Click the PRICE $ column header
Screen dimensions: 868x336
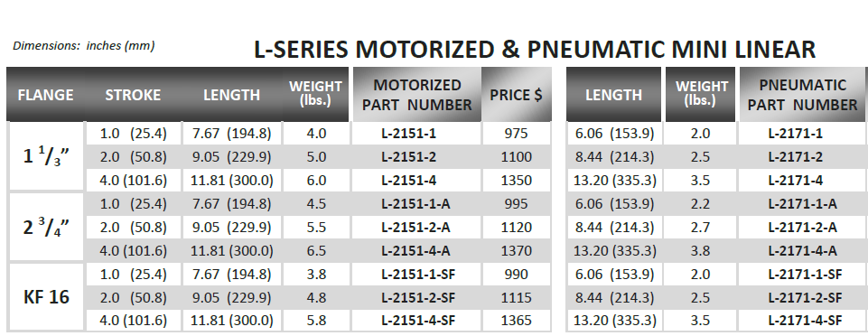516,95
